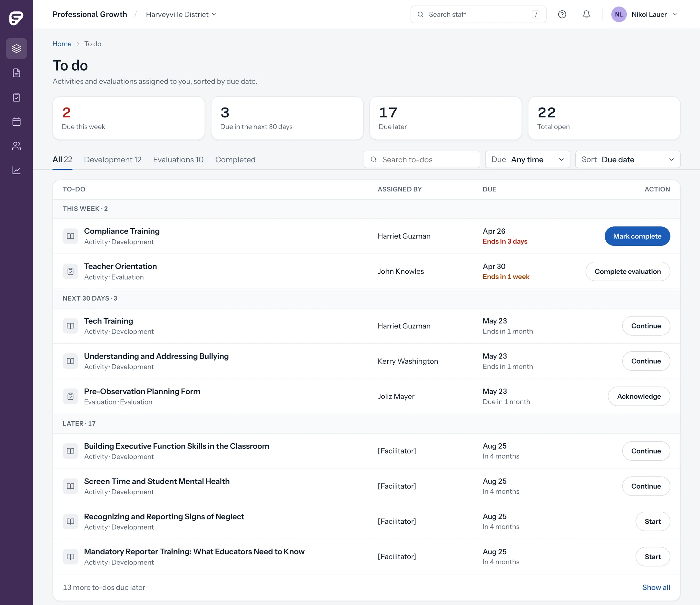
Task: Click Start for Mandatory Reporter Training
Action: pos(653,557)
